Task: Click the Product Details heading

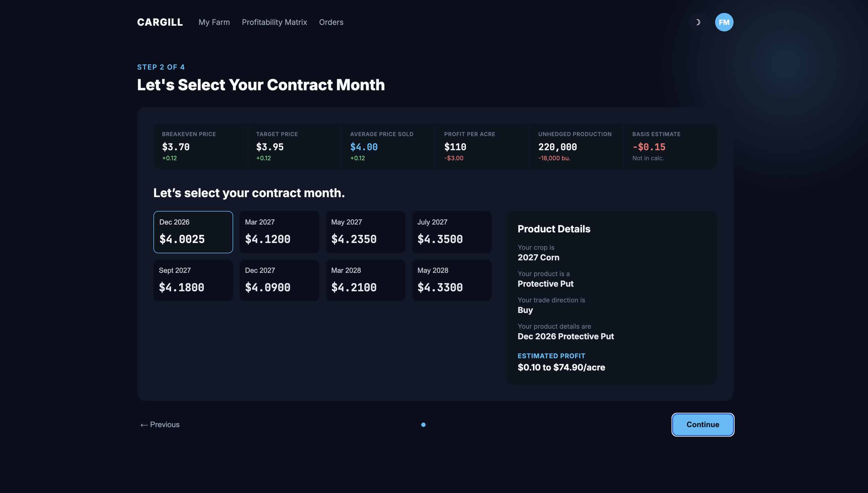Action: click(x=554, y=229)
